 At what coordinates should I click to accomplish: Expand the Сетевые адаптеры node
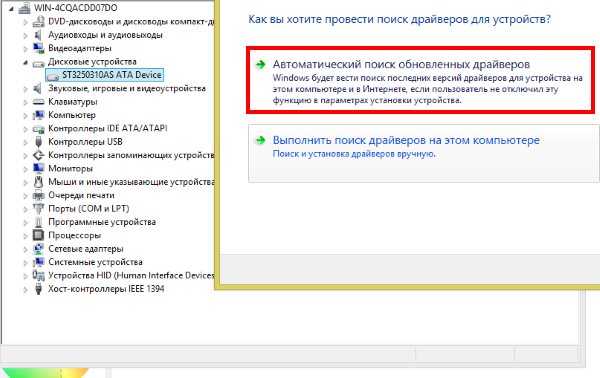click(x=25, y=249)
